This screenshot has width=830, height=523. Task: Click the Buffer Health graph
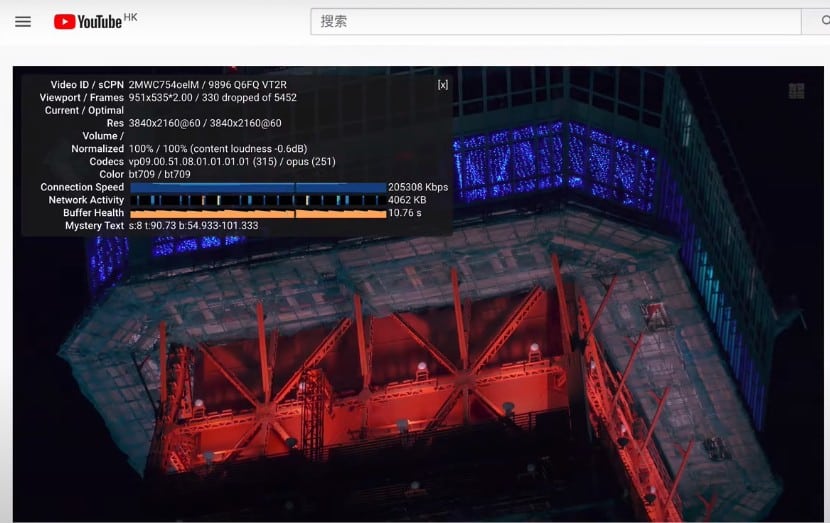(x=258, y=213)
